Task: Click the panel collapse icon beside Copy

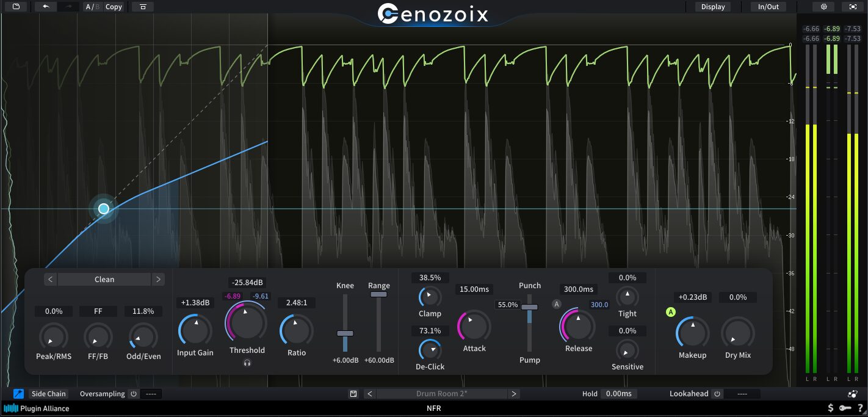Action: (x=143, y=7)
